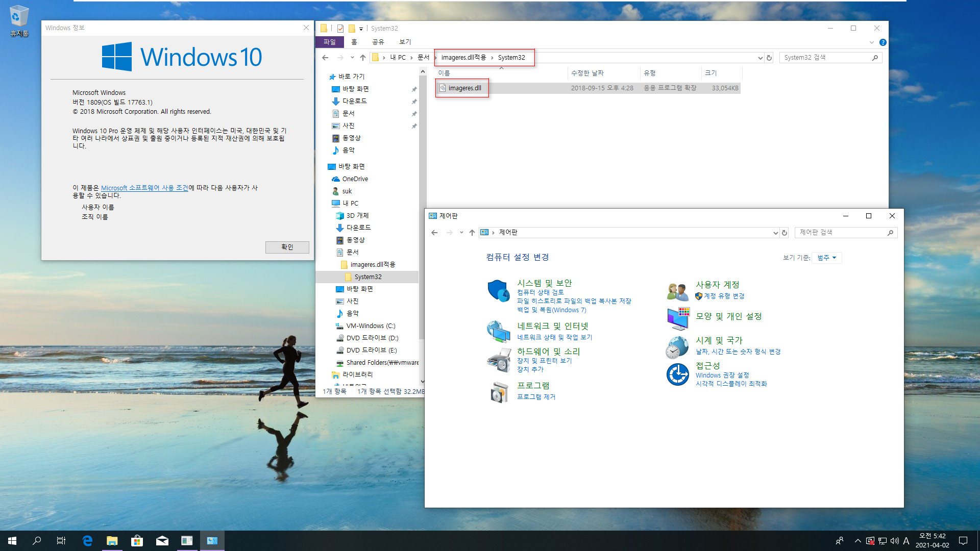Click the System and Security shield icon
This screenshot has width=980, height=551.
pyautogui.click(x=498, y=291)
